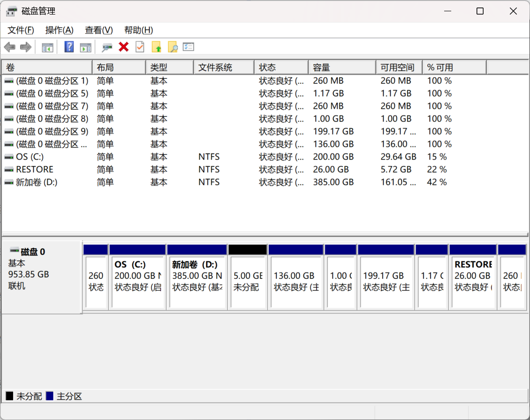This screenshot has height=420, width=530.
Task: Click the magnifier search page icon
Action: click(173, 47)
